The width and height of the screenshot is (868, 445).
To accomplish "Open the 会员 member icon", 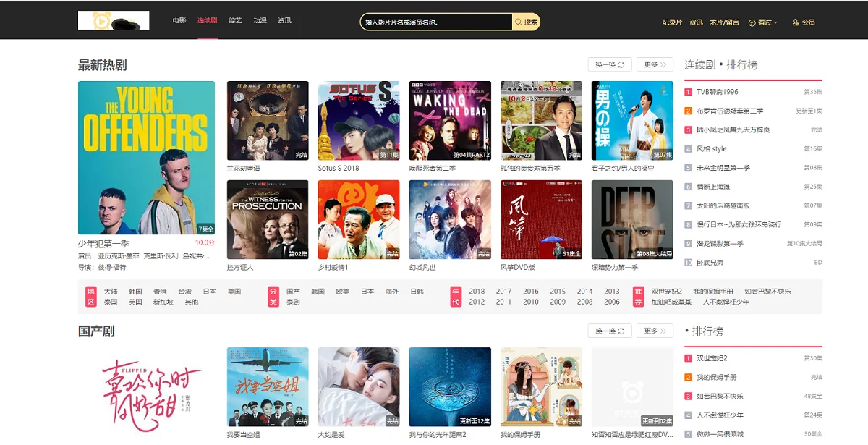I will click(804, 22).
